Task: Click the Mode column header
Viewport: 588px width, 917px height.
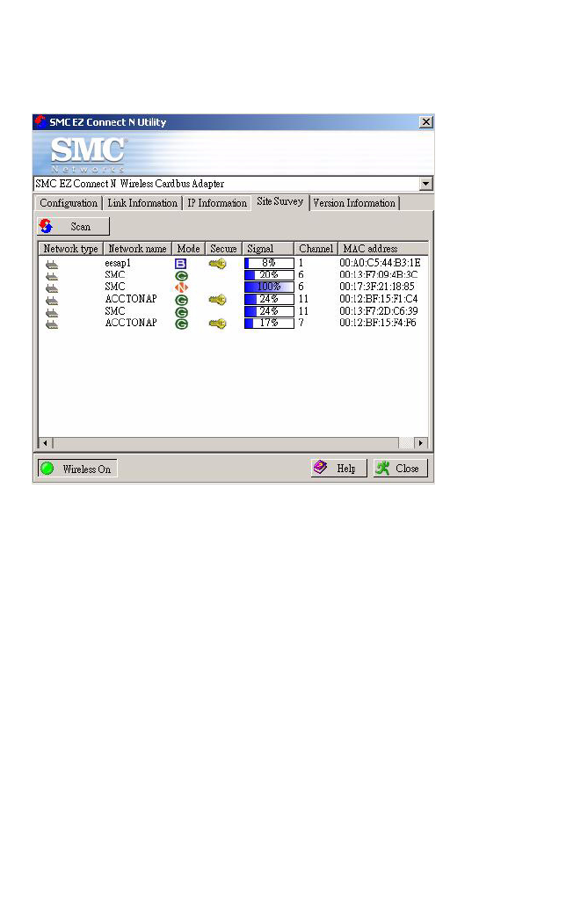Action: pos(188,249)
